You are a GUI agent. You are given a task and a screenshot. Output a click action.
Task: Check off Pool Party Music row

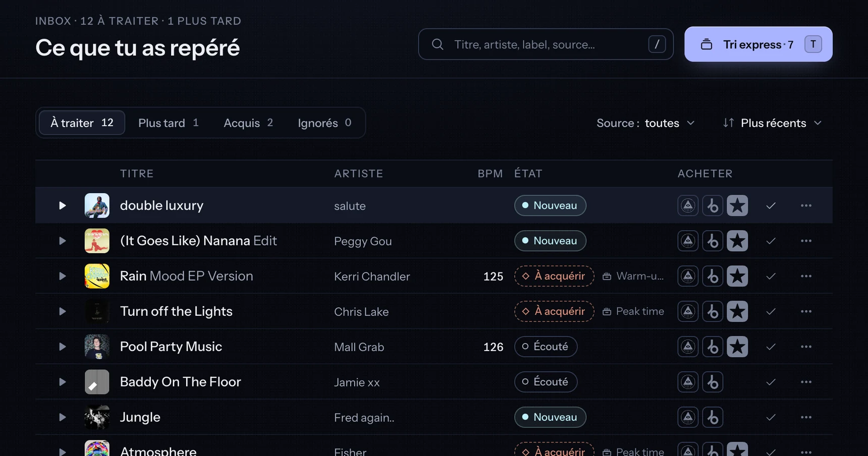(771, 347)
